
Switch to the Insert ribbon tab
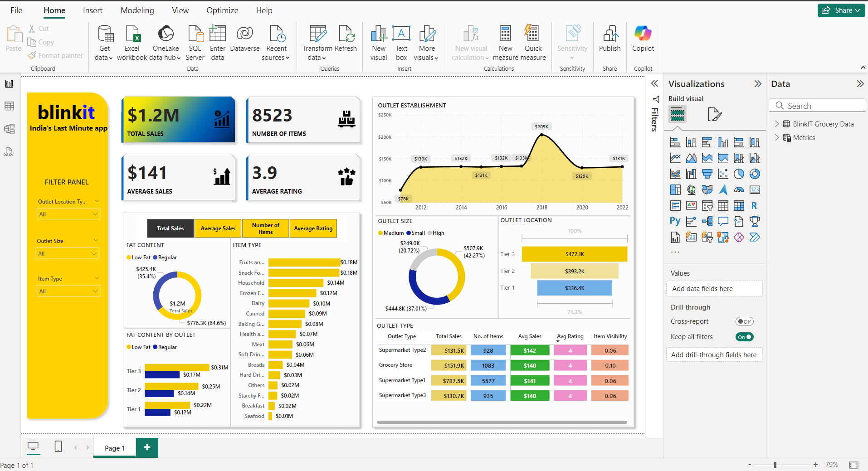93,10
